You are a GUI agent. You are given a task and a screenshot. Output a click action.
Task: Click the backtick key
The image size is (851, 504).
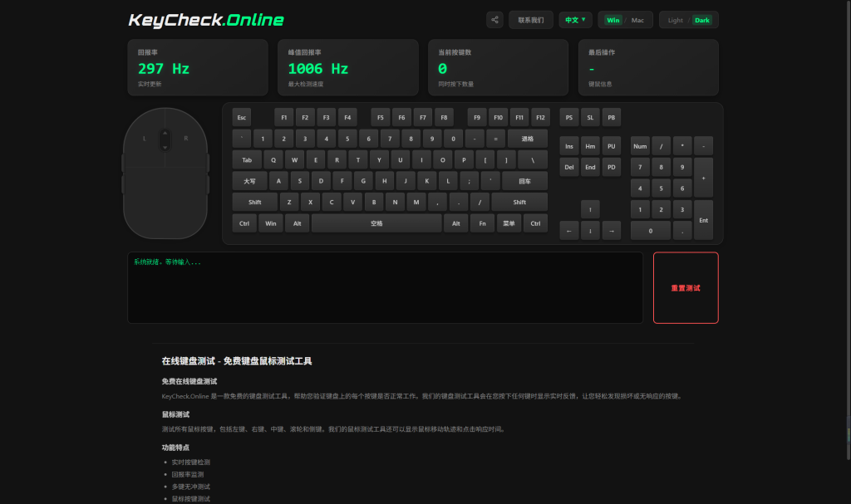(x=242, y=139)
